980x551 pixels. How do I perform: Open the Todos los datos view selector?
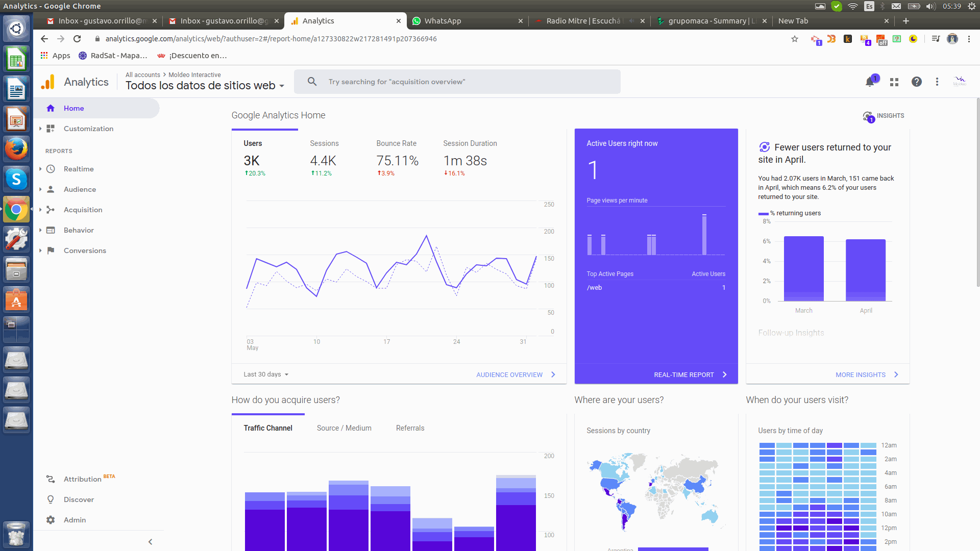click(205, 86)
